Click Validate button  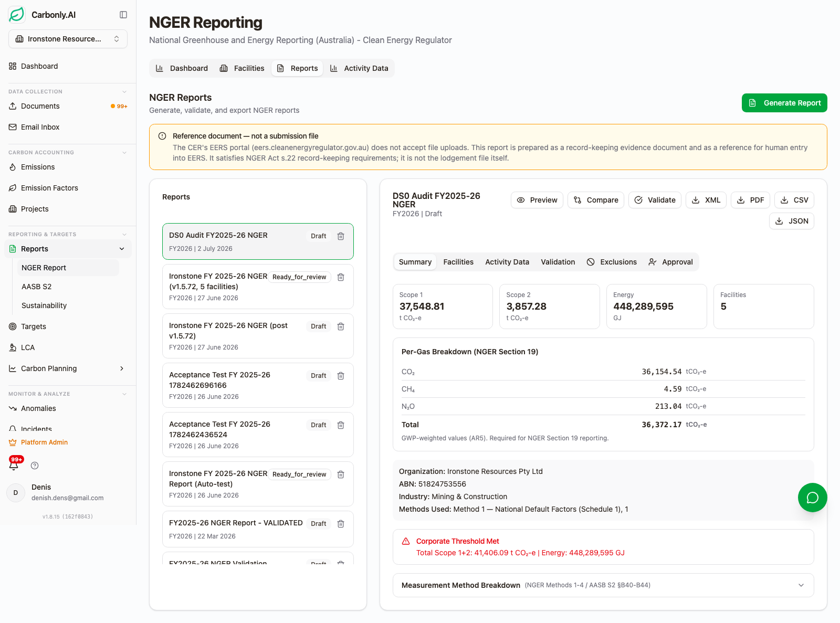coord(655,200)
